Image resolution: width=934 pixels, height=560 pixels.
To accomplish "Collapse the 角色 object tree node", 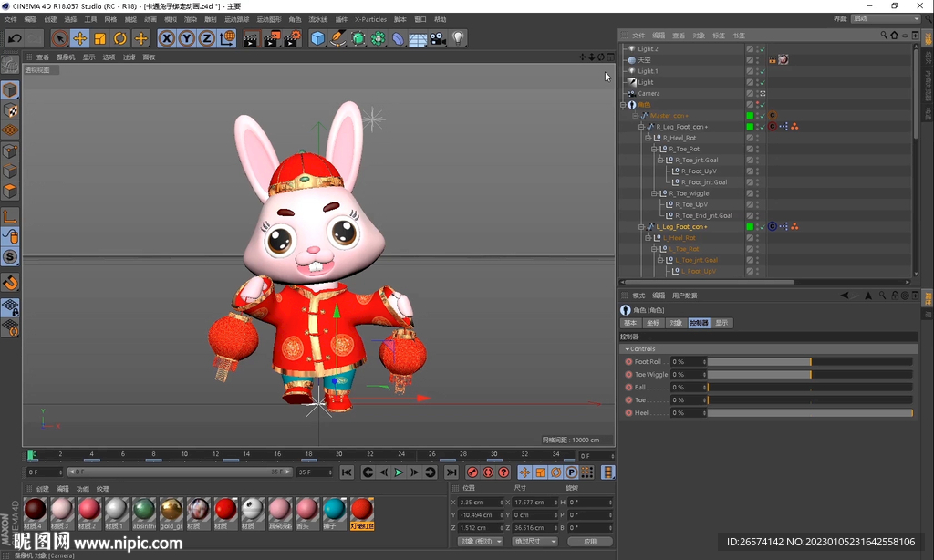I will pyautogui.click(x=623, y=104).
